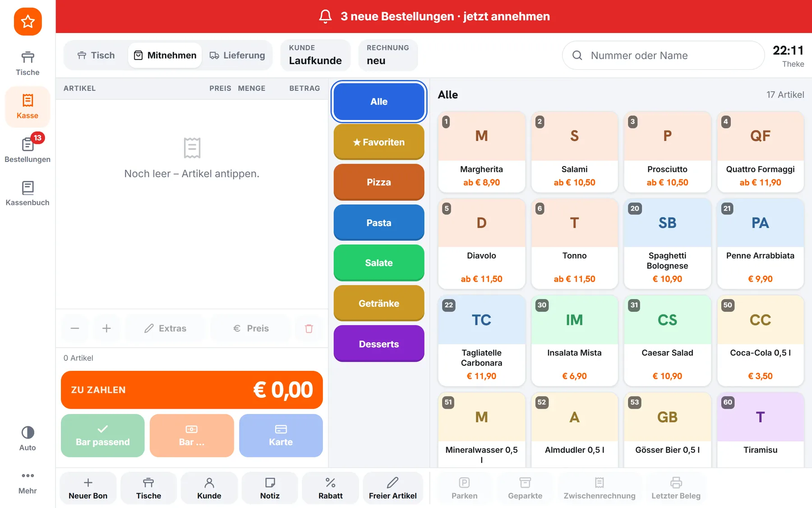Delete the item with the trash icon

pyautogui.click(x=309, y=328)
